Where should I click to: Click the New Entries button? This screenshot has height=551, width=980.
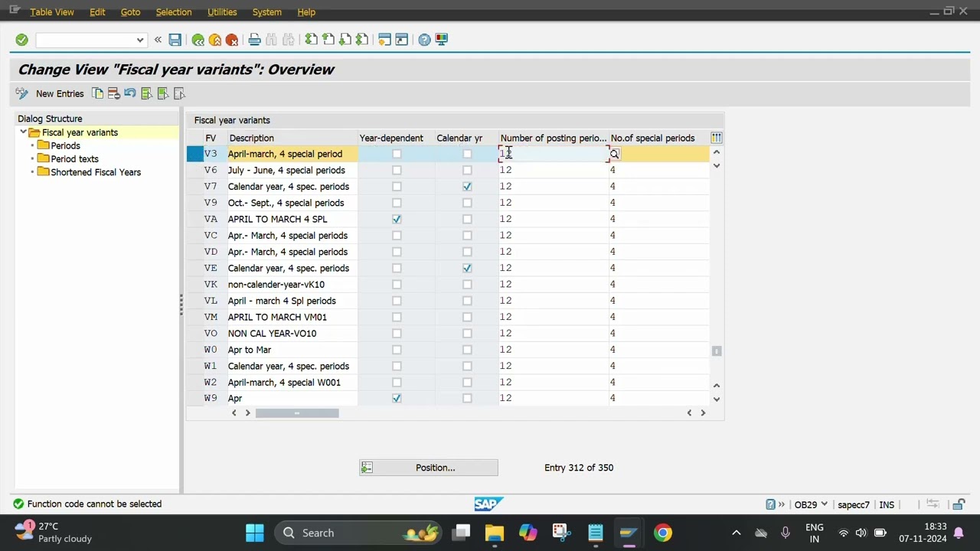60,93
